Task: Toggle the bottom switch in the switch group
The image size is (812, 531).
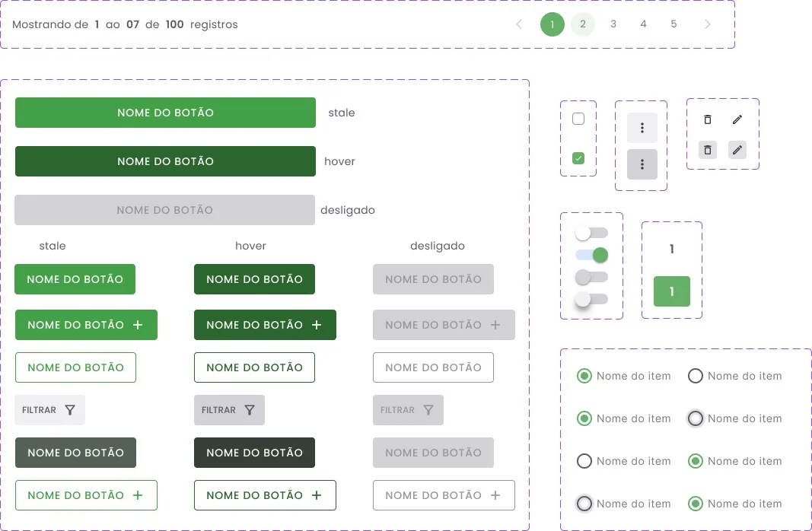Action: point(591,299)
